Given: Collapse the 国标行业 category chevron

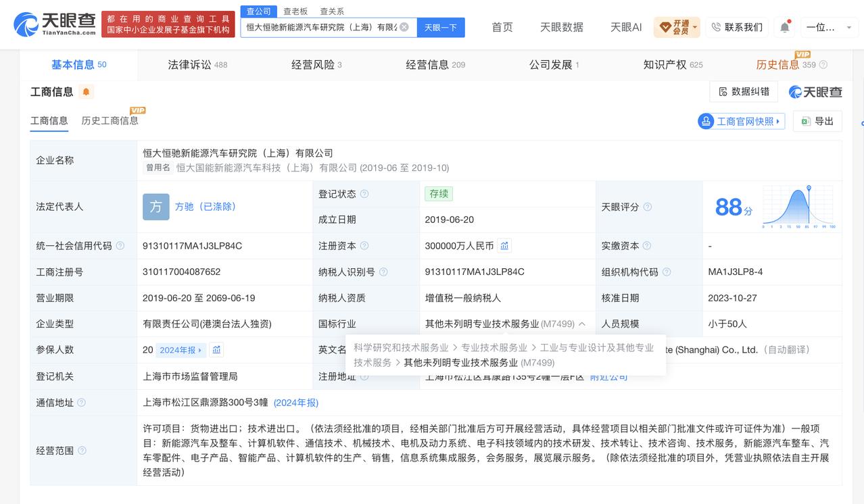Looking at the screenshot, I should tap(582, 324).
